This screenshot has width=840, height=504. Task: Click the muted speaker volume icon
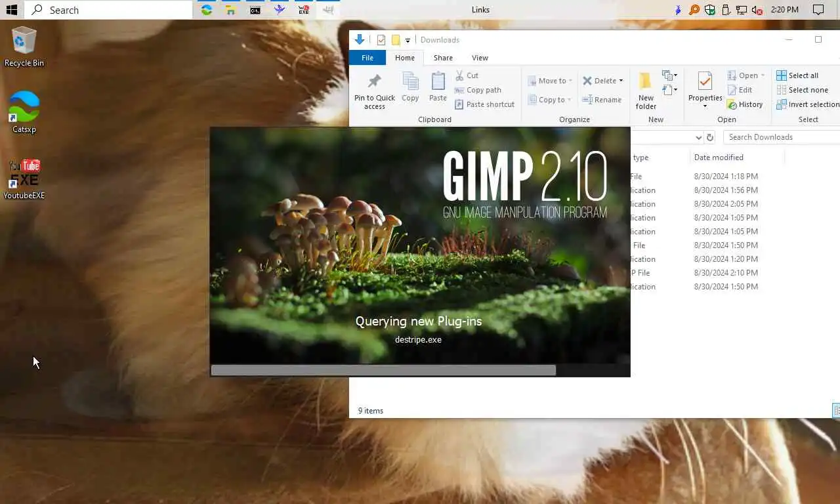[757, 10]
